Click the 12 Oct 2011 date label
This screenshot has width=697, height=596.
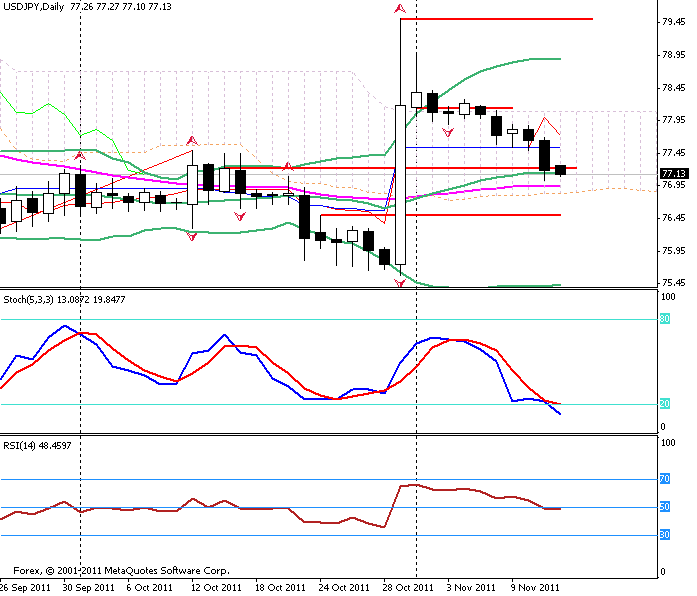pyautogui.click(x=216, y=588)
